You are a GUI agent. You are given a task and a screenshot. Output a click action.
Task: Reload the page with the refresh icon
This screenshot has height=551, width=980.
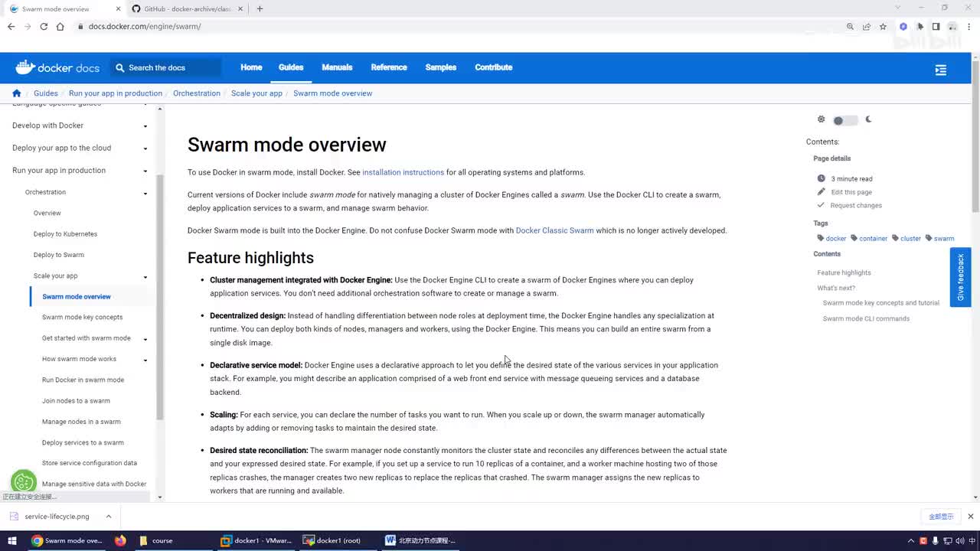(x=44, y=27)
